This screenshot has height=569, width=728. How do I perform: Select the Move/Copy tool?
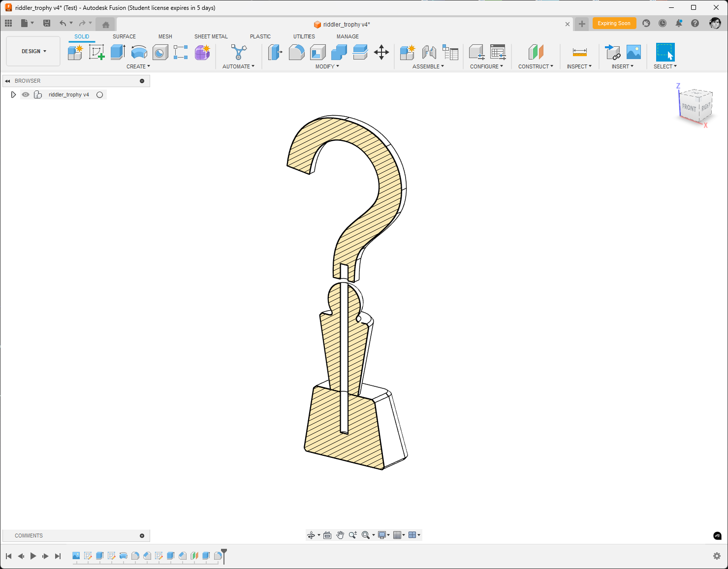(381, 52)
